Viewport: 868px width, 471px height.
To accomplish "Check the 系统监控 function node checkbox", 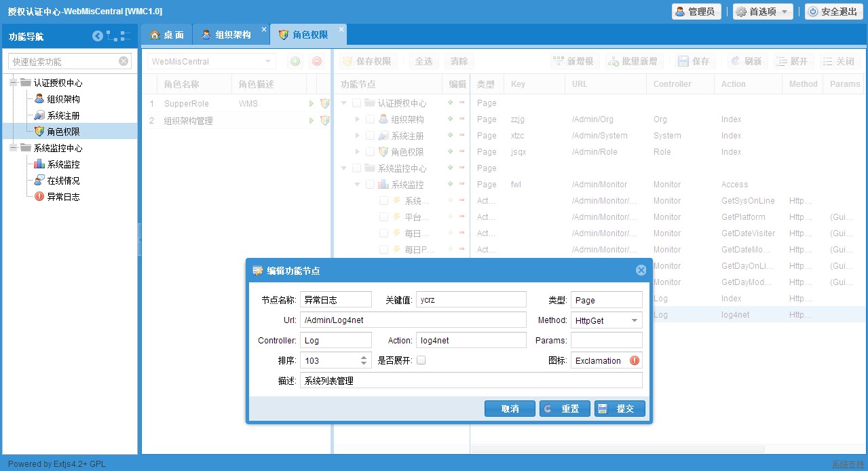I will click(370, 185).
